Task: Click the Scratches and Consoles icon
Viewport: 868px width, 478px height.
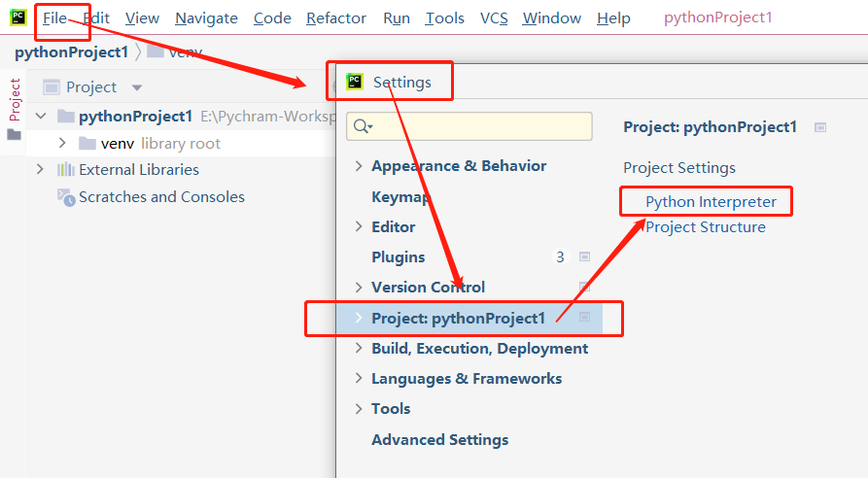Action: click(66, 197)
